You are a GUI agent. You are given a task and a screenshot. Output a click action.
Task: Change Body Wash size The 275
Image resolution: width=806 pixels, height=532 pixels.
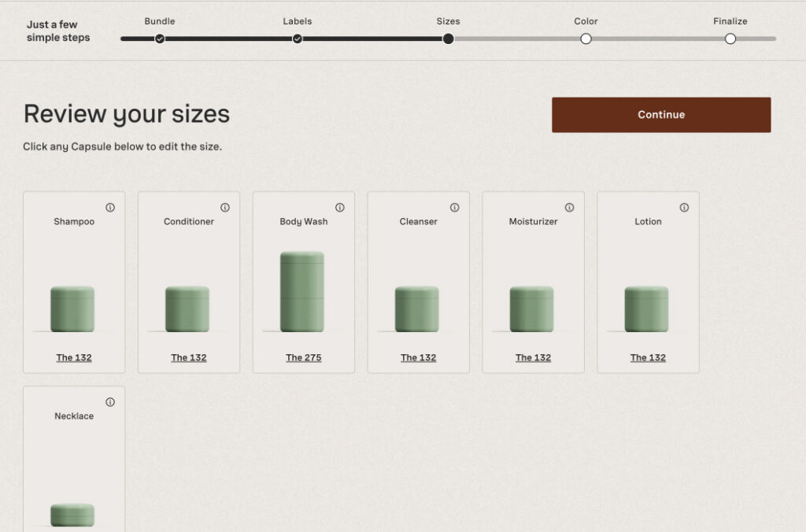tap(304, 357)
